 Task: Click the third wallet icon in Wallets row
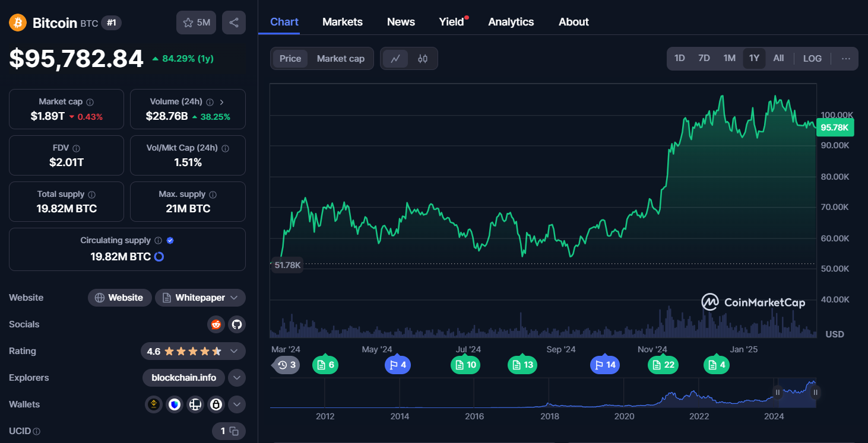(195, 404)
